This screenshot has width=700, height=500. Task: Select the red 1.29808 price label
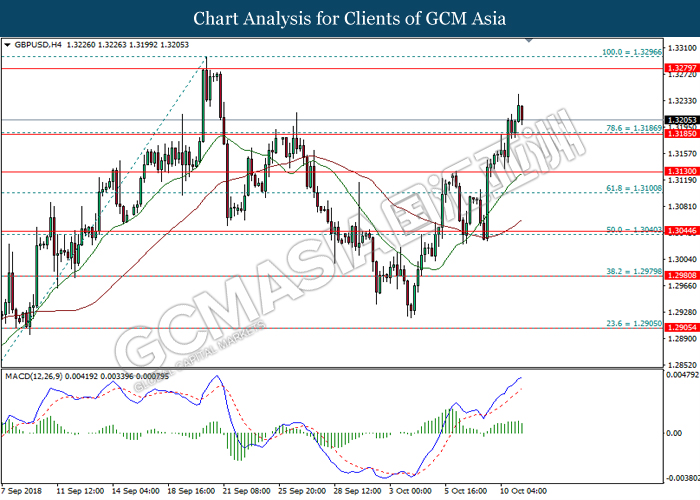[682, 275]
